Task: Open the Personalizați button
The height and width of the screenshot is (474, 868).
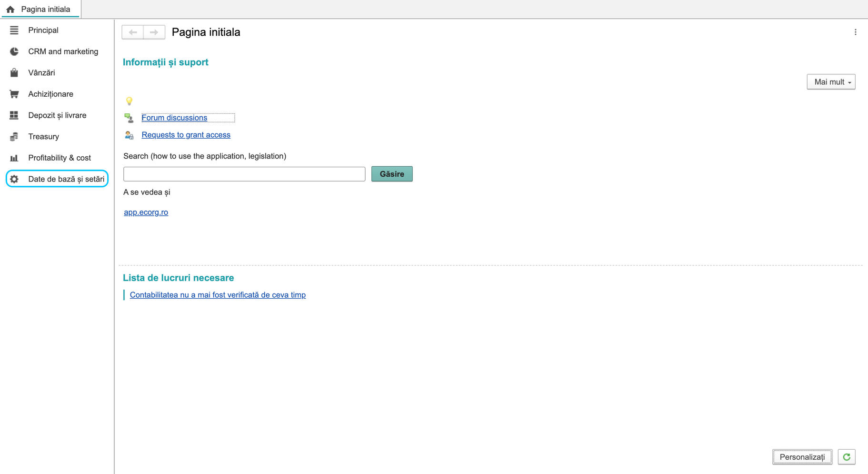Action: [802, 457]
